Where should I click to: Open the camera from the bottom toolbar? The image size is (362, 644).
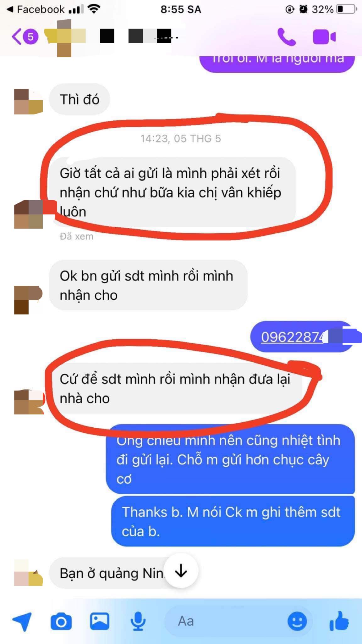(61, 621)
